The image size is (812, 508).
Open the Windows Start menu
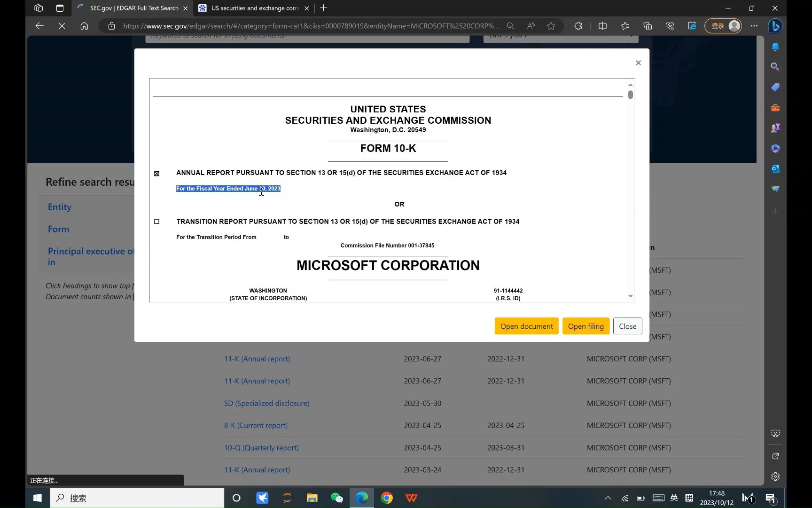(x=38, y=498)
